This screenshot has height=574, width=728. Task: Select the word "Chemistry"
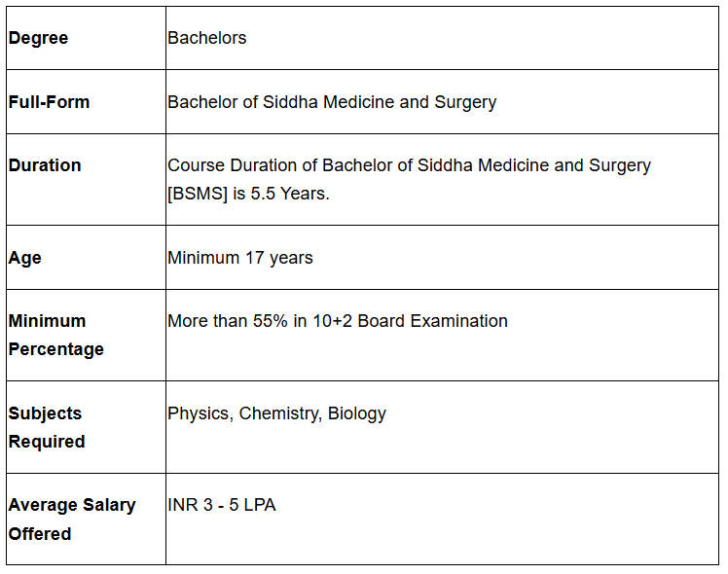pyautogui.click(x=278, y=413)
